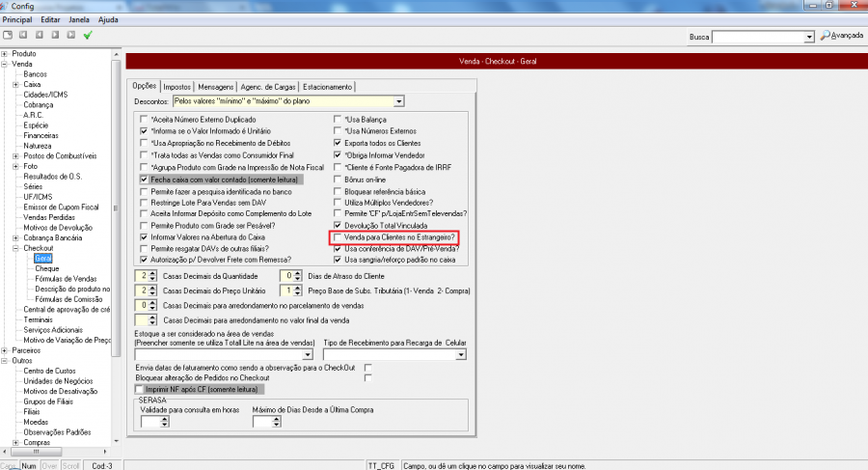This screenshot has height=470, width=868.
Task: Click the new window toolbar icon
Action: click(8, 36)
